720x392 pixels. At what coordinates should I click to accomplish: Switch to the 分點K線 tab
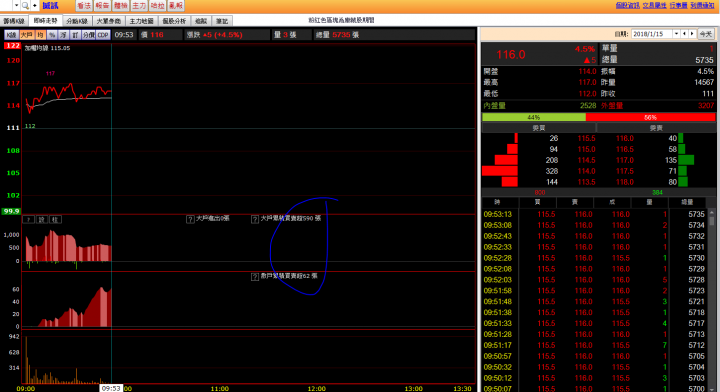coord(77,21)
